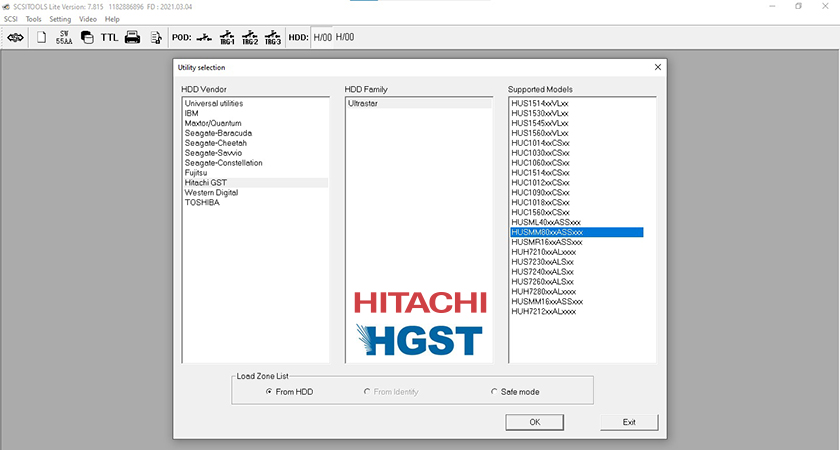This screenshot has width=840, height=450.
Task: Select TOSHIBA vendor
Action: (256, 202)
